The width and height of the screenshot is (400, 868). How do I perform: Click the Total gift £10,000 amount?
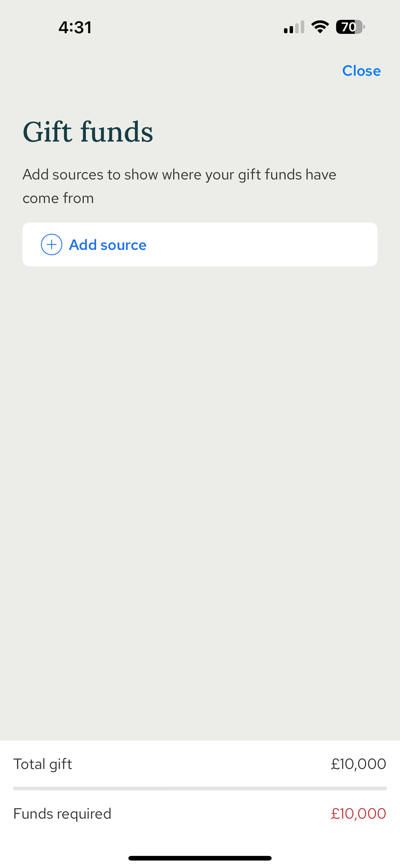coord(358,764)
